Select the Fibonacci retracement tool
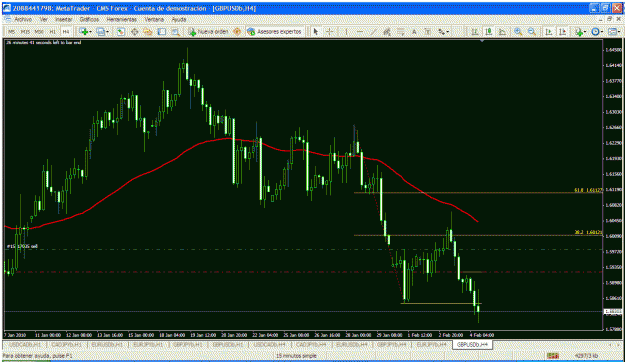Image resolution: width=625 pixels, height=362 pixels. pos(401,31)
